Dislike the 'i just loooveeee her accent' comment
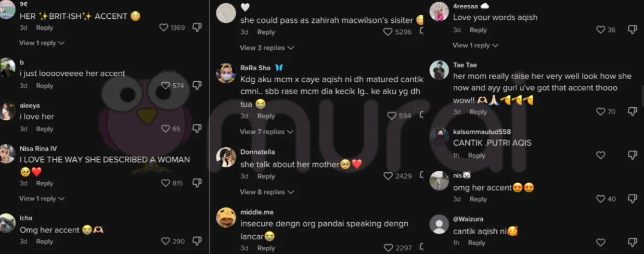Image resolution: width=644 pixels, height=254 pixels. 197,85
